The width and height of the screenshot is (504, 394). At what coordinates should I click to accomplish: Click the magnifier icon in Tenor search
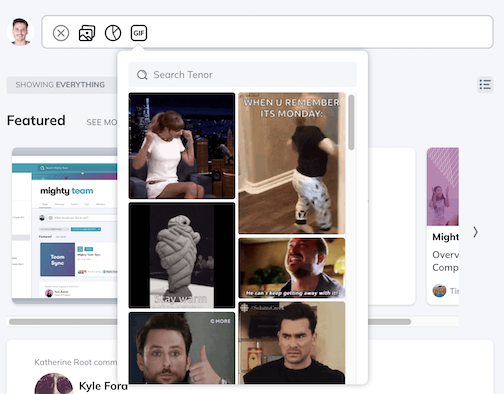pyautogui.click(x=142, y=75)
